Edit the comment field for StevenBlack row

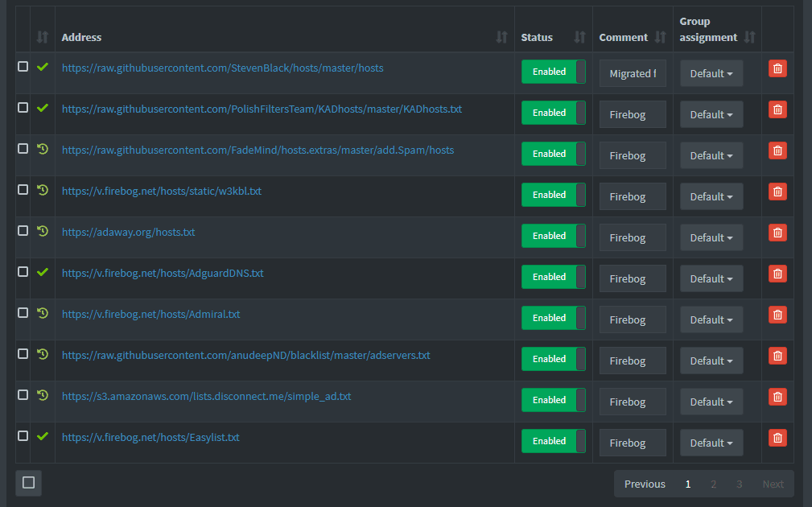(632, 73)
